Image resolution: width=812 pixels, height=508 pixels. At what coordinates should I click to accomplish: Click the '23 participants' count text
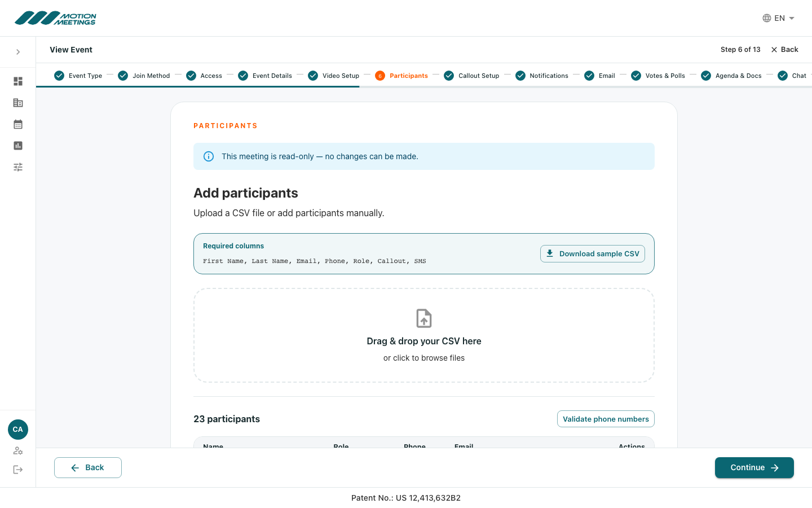point(227,419)
